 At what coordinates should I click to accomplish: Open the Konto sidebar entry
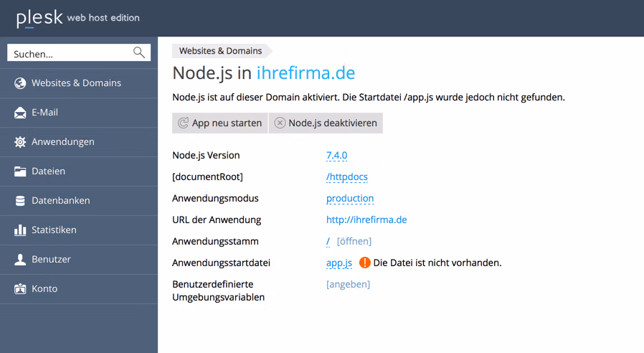(x=79, y=289)
